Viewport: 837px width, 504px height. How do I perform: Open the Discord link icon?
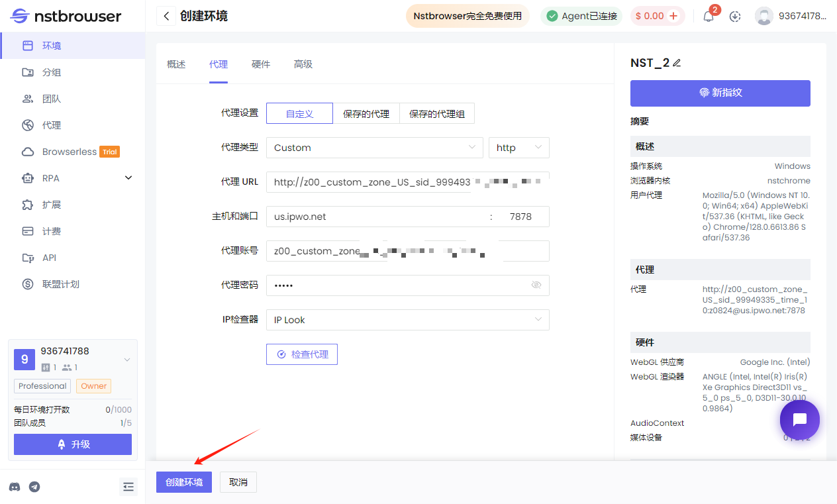coord(15,487)
